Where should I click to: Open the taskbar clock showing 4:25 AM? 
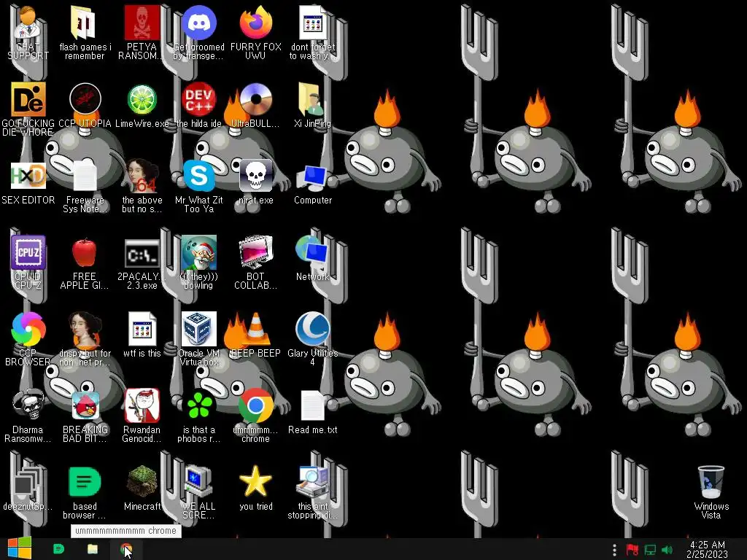pyautogui.click(x=708, y=550)
